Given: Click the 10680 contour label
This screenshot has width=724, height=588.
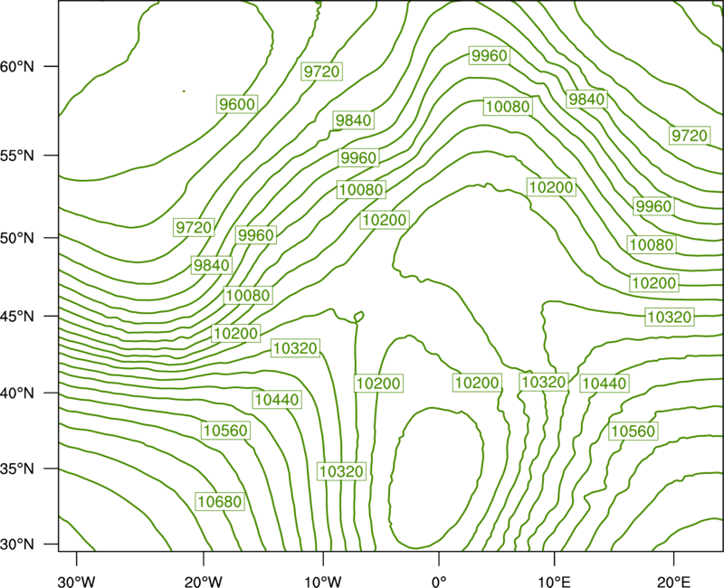Looking at the screenshot, I should tap(220, 501).
